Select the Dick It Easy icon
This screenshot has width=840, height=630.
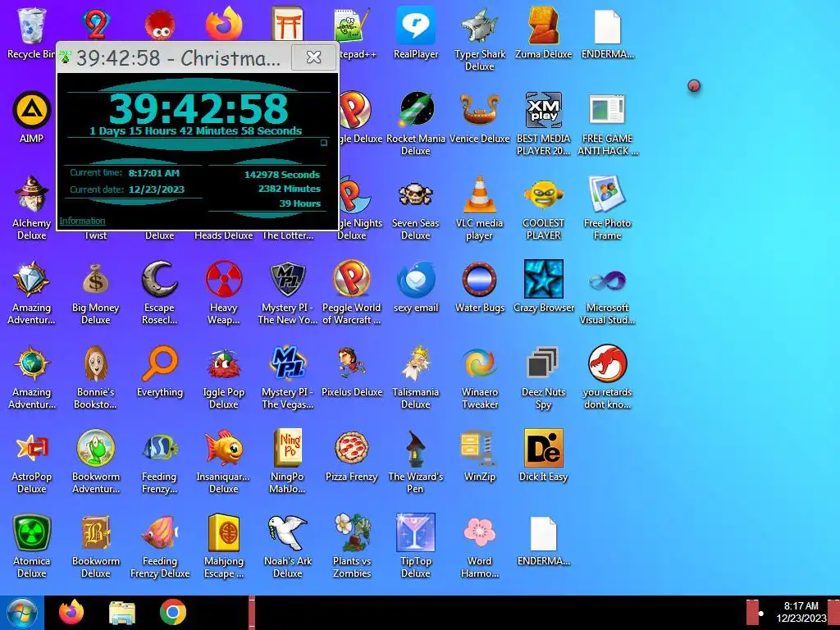(x=543, y=448)
